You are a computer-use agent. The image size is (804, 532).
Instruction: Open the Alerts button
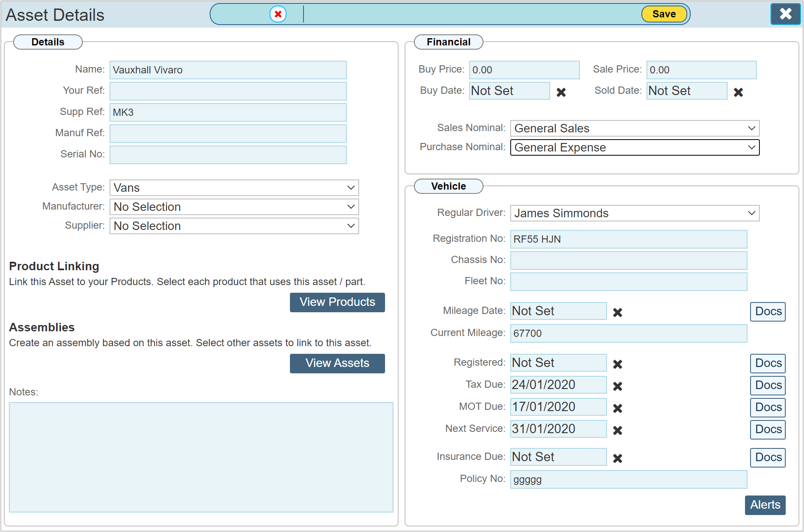tap(765, 505)
